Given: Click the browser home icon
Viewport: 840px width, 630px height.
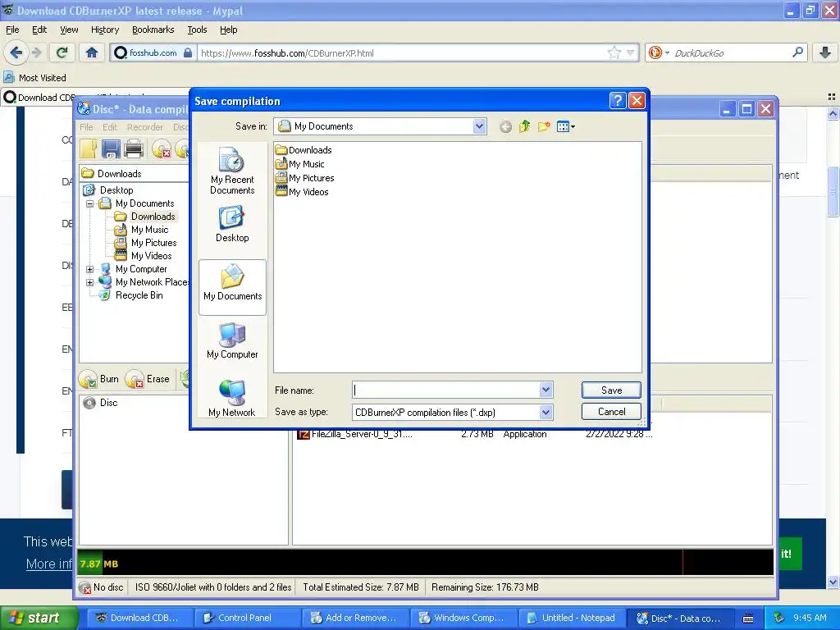Looking at the screenshot, I should (x=92, y=52).
